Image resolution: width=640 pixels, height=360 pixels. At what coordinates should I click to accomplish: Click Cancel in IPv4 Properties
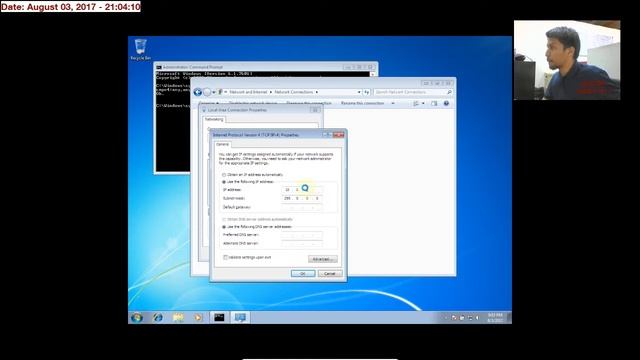click(330, 273)
